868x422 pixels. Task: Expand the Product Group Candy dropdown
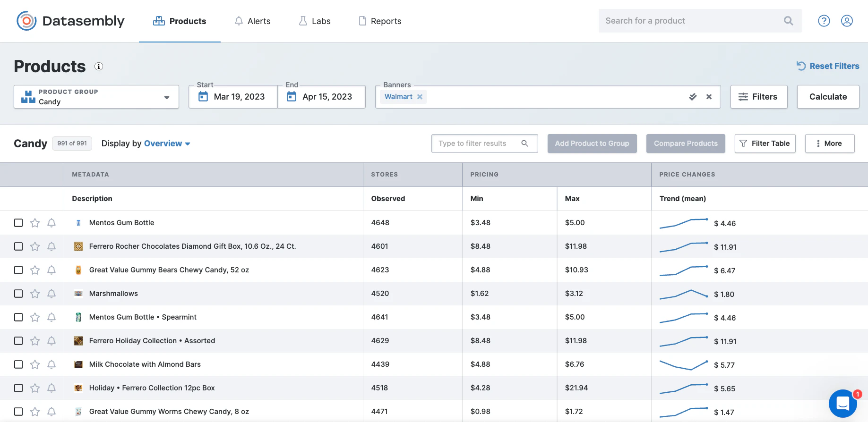tap(96, 97)
